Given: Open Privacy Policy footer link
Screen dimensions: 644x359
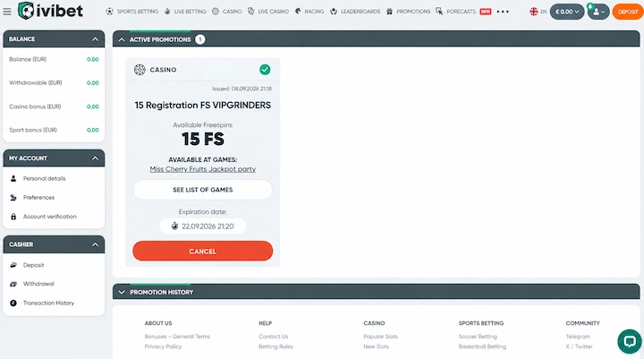Looking at the screenshot, I should click(x=163, y=346).
